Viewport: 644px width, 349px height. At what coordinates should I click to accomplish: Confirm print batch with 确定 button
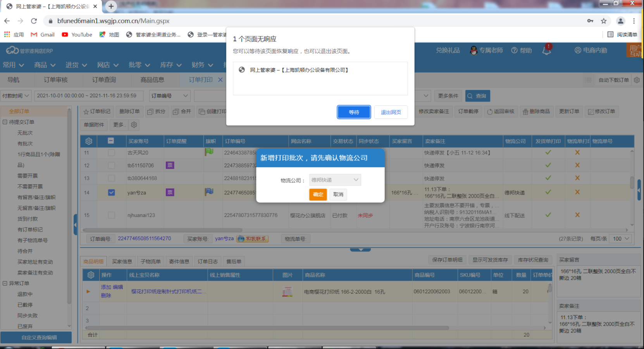[318, 194]
